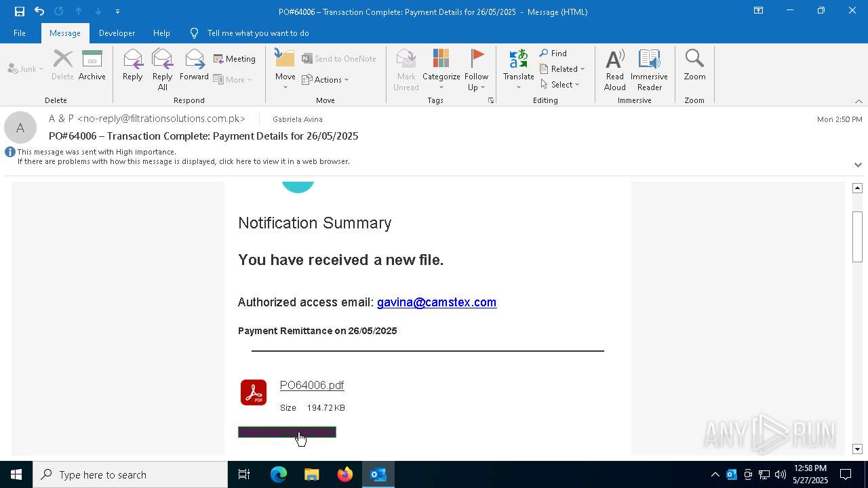Click the Undo arrow in quick access toolbar
This screenshot has height=488, width=868.
tap(39, 11)
